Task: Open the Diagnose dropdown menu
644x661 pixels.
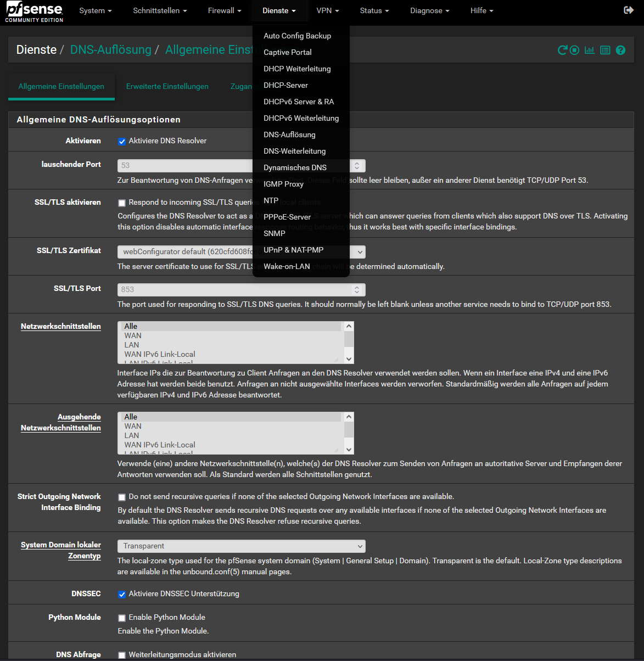Action: [x=430, y=10]
